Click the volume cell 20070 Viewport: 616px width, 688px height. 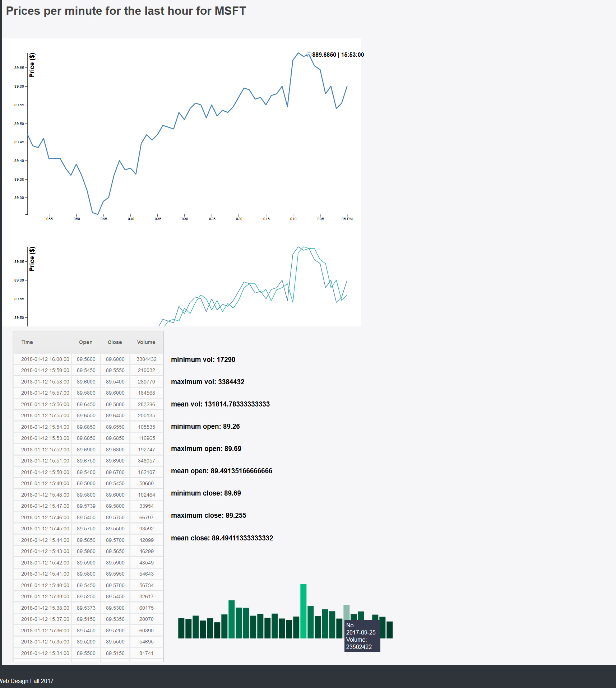click(x=147, y=619)
